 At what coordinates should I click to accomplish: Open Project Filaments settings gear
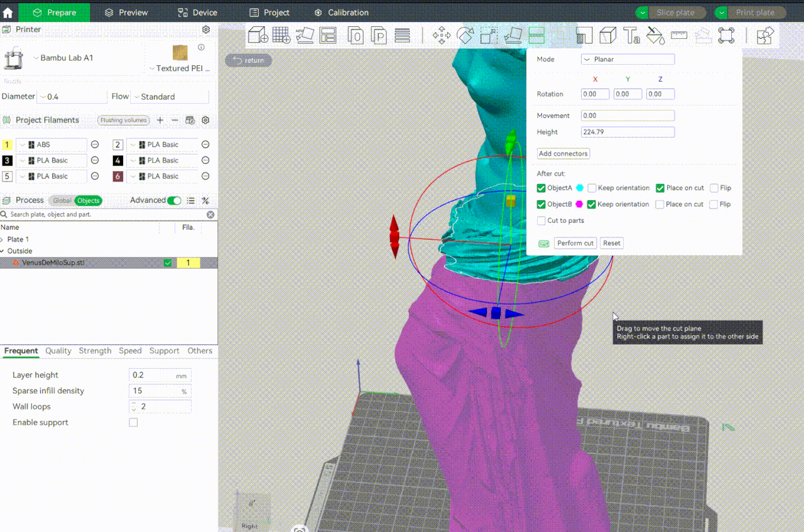click(x=205, y=120)
